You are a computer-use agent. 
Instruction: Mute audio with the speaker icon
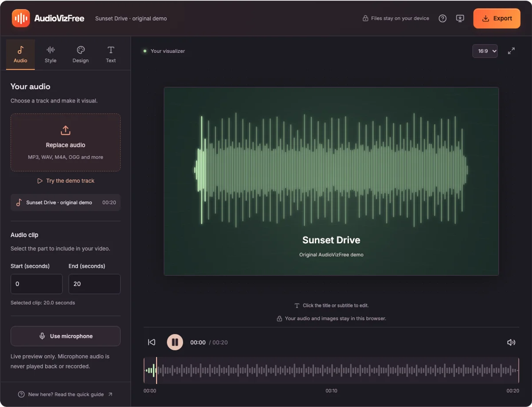(511, 342)
